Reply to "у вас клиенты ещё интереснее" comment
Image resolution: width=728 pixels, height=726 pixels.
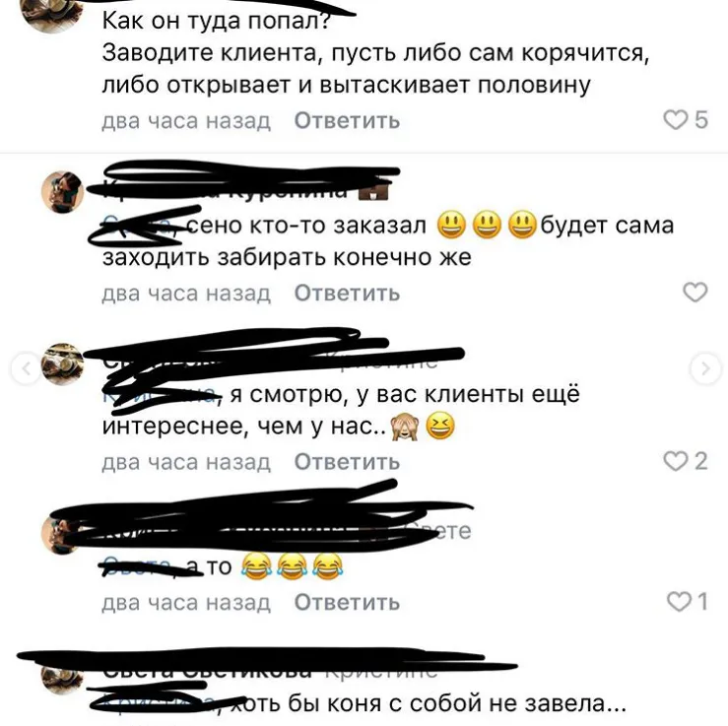pos(347,462)
